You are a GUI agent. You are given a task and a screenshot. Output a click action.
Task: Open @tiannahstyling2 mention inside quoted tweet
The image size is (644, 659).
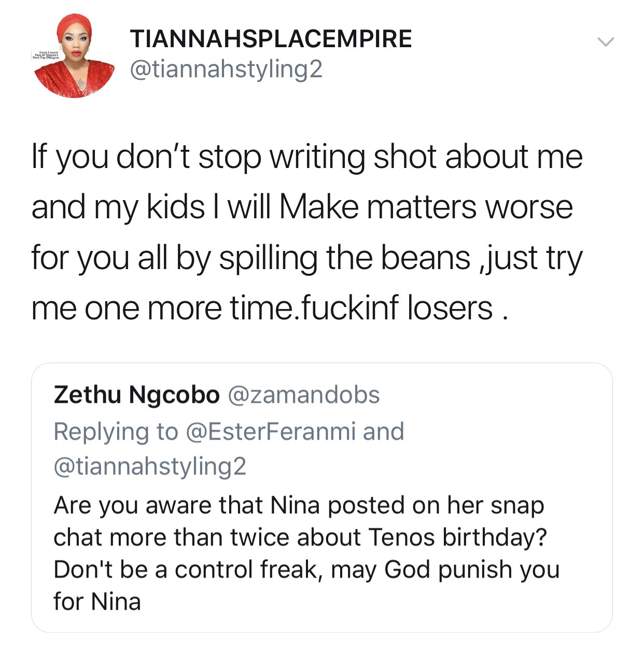pos(150,466)
